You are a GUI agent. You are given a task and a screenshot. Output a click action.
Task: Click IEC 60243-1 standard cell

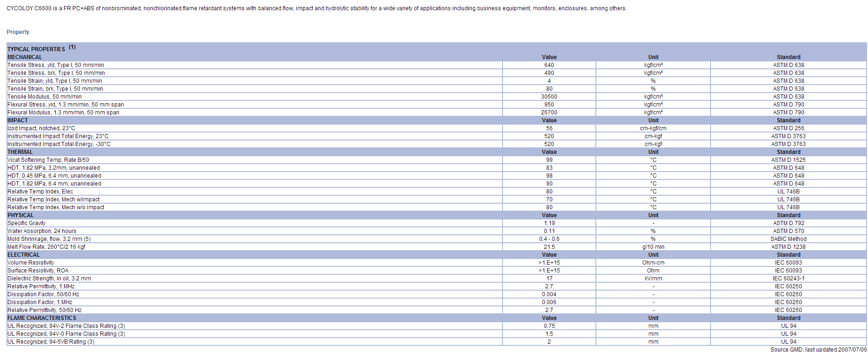pyautogui.click(x=789, y=279)
